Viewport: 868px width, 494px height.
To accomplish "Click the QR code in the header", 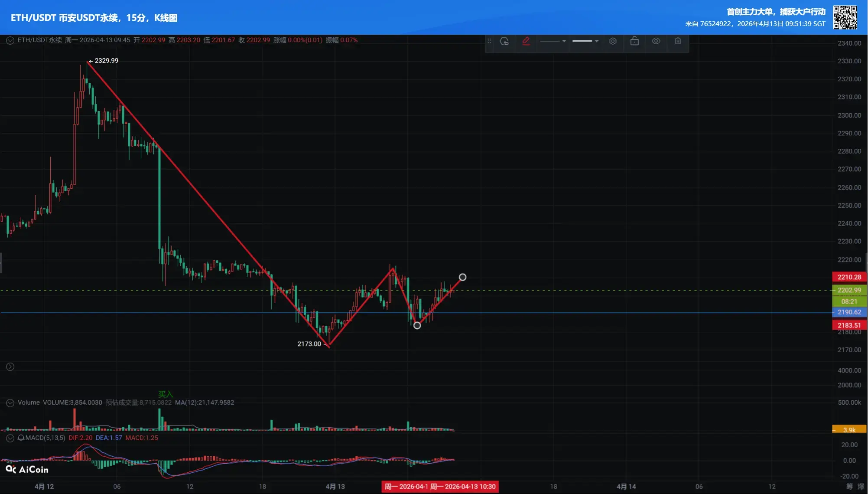I will coord(845,17).
